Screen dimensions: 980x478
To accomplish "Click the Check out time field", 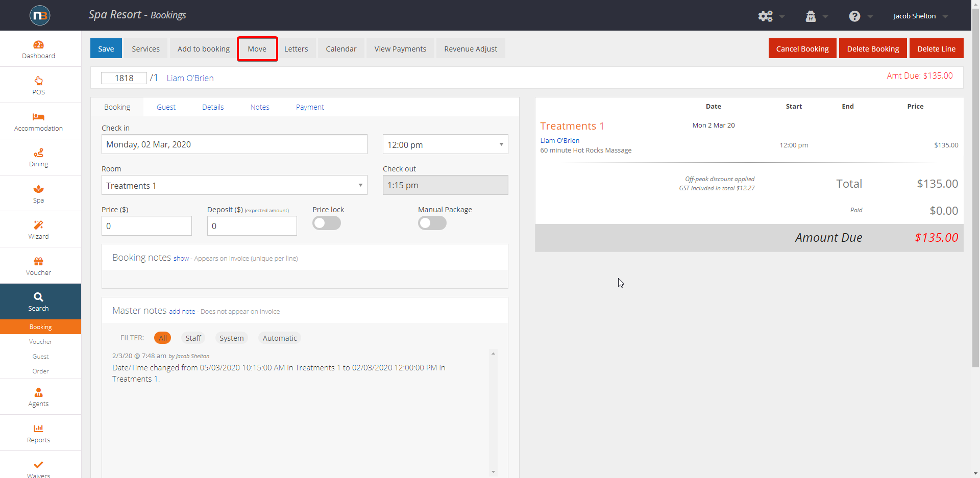I will coord(445,185).
